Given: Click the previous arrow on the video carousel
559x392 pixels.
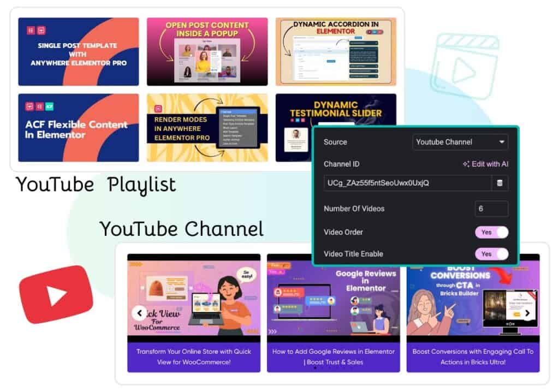Looking at the screenshot, I should pos(139,313).
